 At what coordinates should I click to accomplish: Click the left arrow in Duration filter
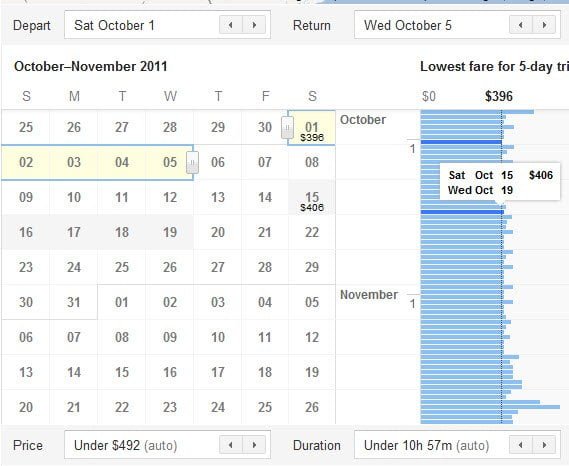[x=521, y=445]
